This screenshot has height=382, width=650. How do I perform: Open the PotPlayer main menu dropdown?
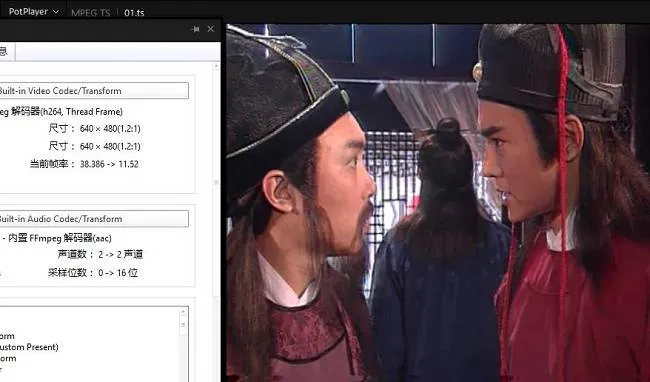pyautogui.click(x=34, y=12)
